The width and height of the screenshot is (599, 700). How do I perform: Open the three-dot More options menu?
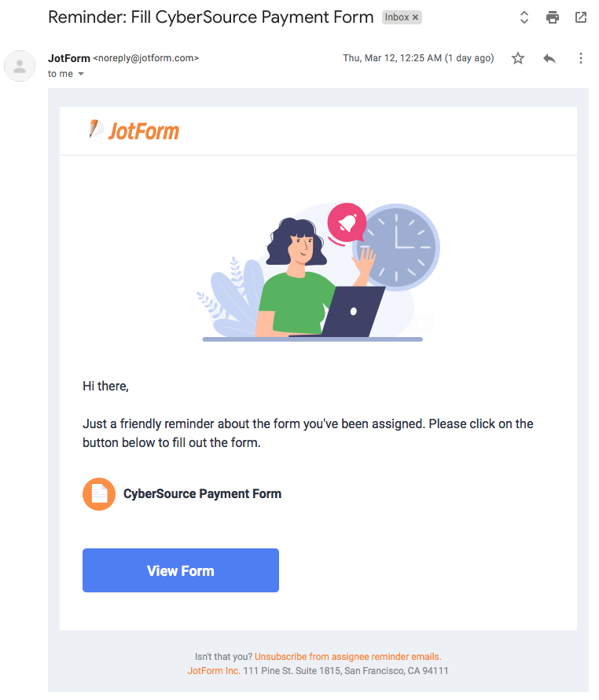pyautogui.click(x=581, y=58)
